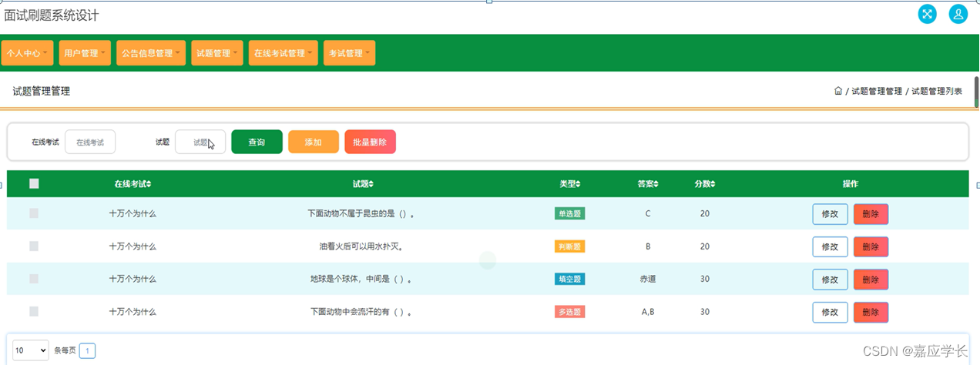The width and height of the screenshot is (980, 365).
Task: Click the blue 填空题 type tag
Action: point(569,279)
